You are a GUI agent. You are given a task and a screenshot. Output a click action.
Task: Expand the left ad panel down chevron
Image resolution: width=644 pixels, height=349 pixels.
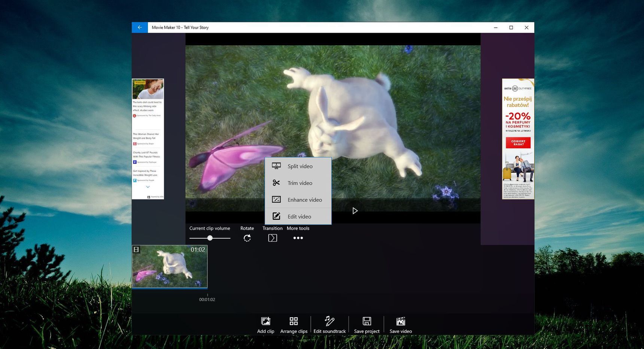[x=148, y=187]
